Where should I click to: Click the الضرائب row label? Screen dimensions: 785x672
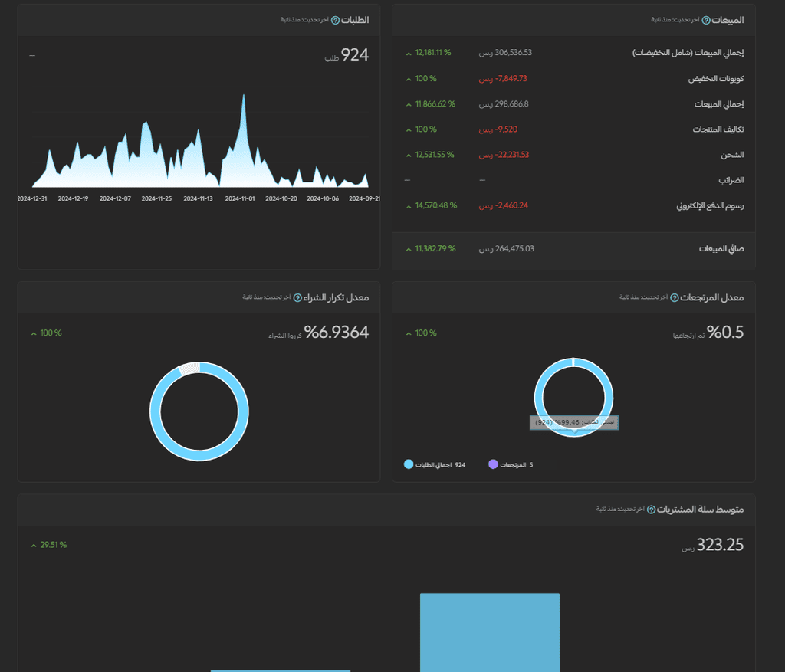731,180
